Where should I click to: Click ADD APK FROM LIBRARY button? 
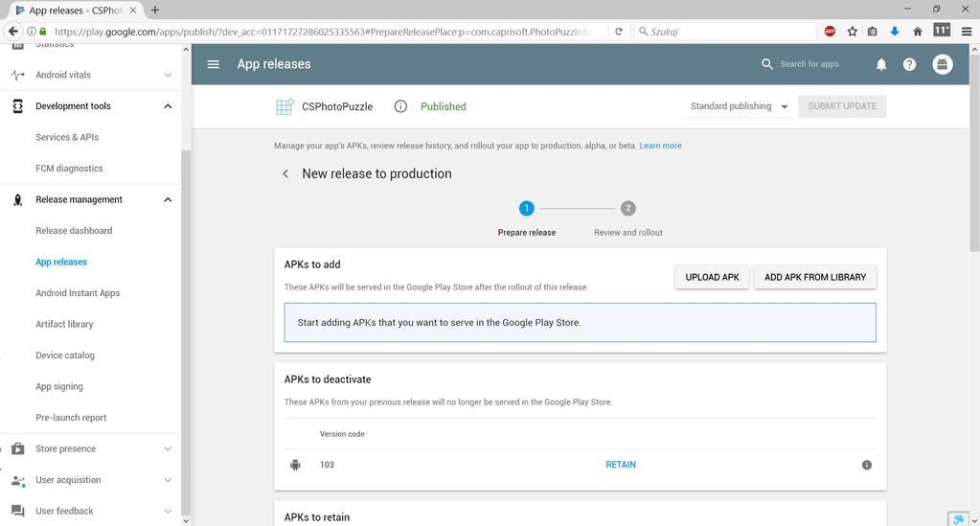pos(815,277)
